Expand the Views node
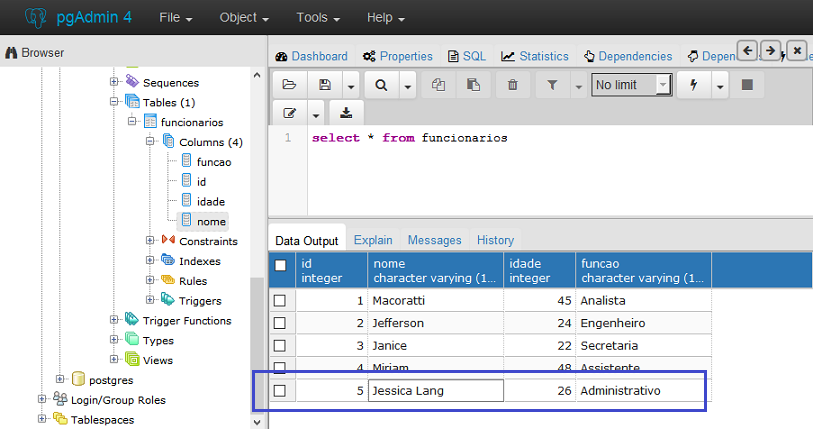The image size is (813, 429). 114,359
